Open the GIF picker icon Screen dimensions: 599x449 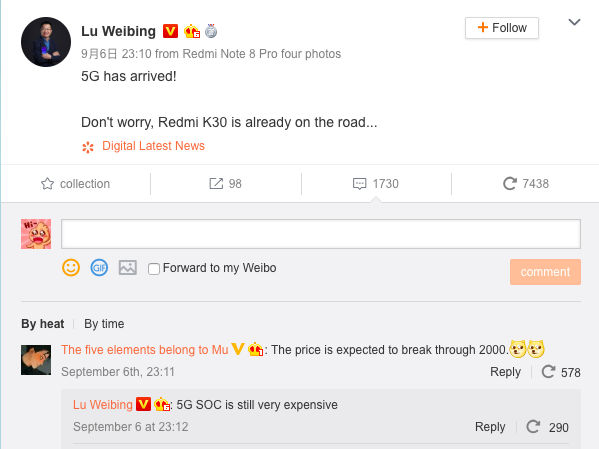click(x=99, y=267)
